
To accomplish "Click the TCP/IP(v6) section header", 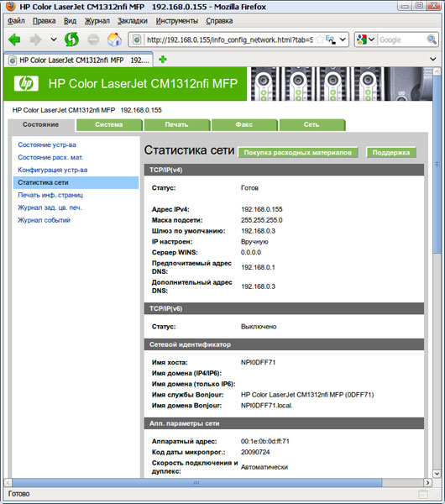I will pos(284,308).
